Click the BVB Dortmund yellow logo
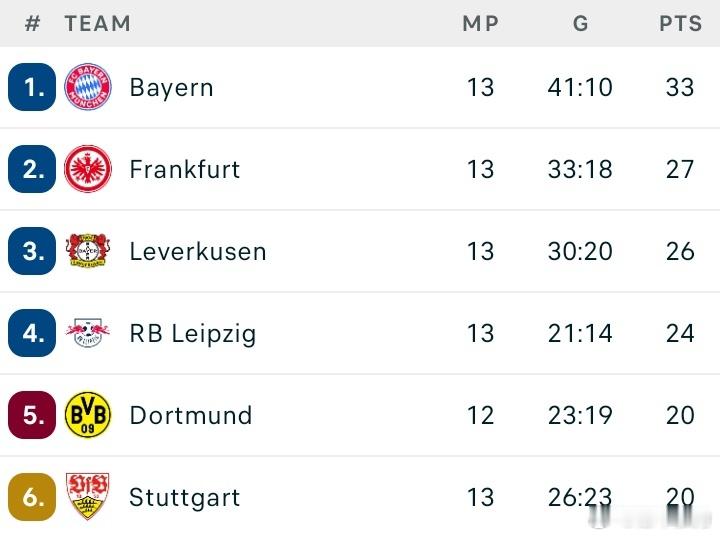The image size is (720, 537). [x=88, y=415]
